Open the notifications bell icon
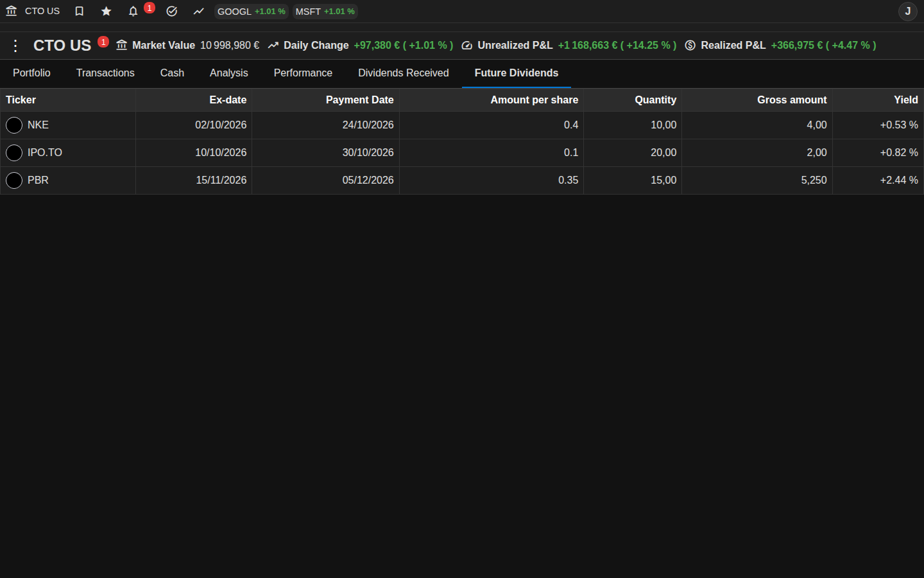924x578 pixels. click(x=133, y=11)
